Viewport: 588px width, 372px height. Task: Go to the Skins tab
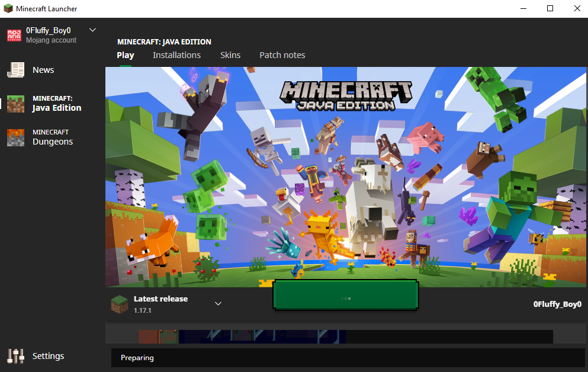tap(230, 55)
